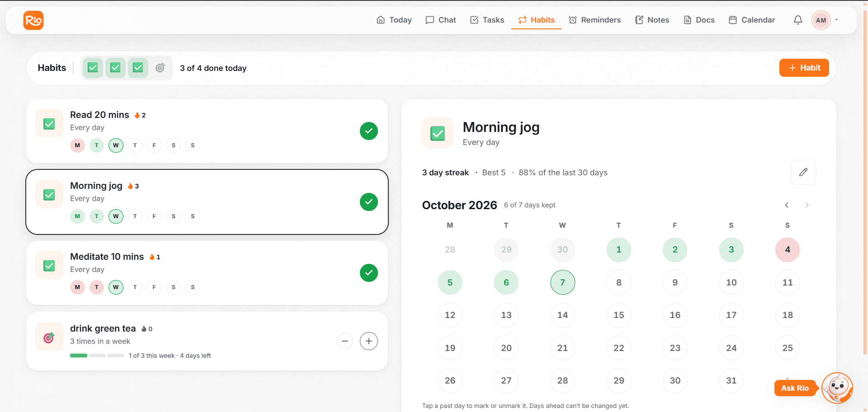This screenshot has width=868, height=412.
Task: Toggle Meditate 10 mins done today
Action: (369, 273)
